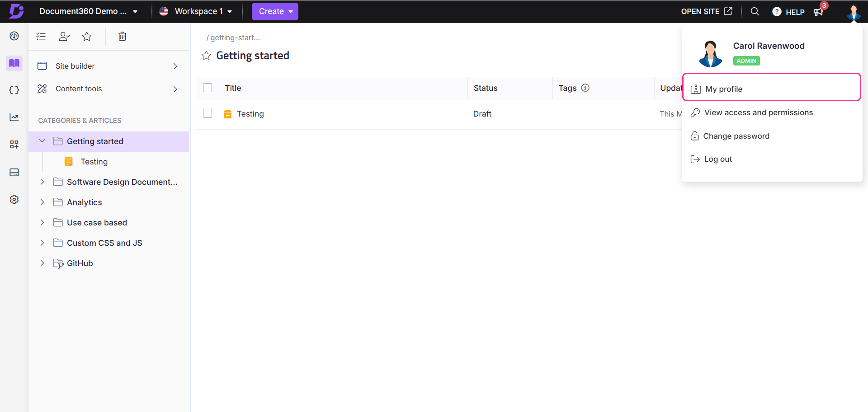The height and width of the screenshot is (412, 868).
Task: Open the widgets grid icon in rail
Action: [x=14, y=145]
